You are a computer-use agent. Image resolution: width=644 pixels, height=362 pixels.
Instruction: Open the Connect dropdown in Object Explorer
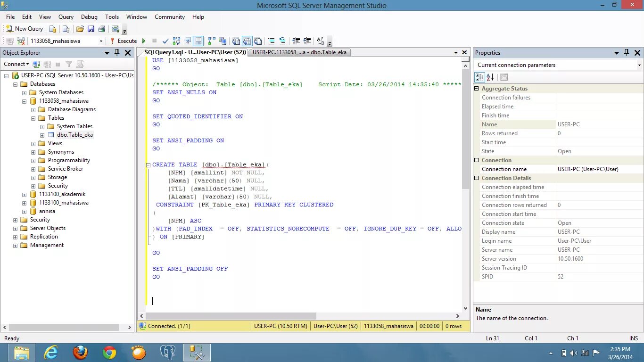pos(17,64)
